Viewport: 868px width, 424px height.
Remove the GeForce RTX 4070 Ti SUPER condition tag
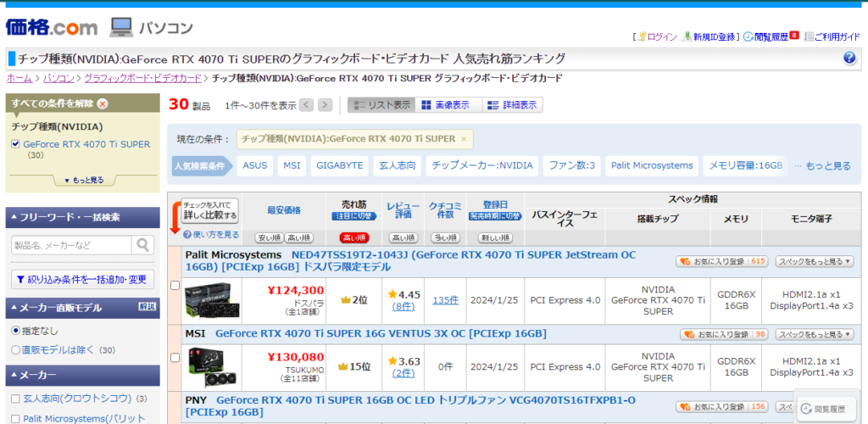pos(464,139)
